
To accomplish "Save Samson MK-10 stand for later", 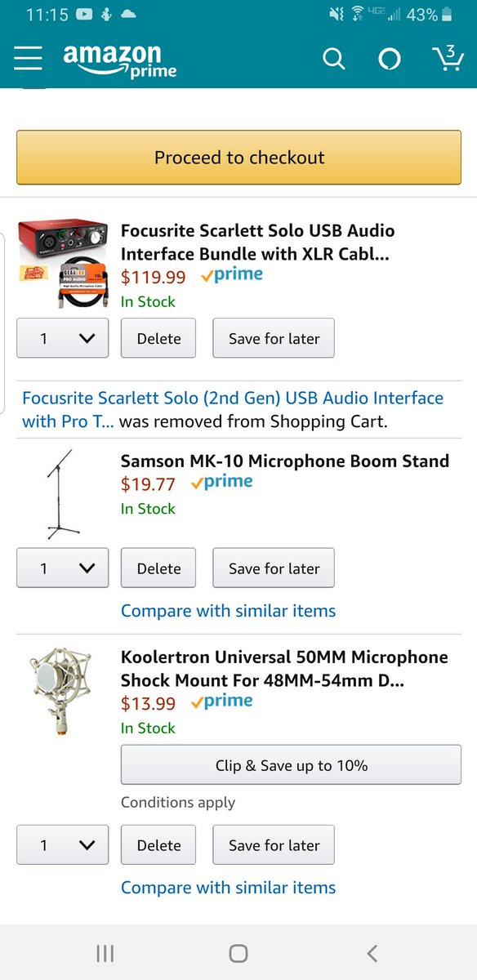I will tap(274, 568).
